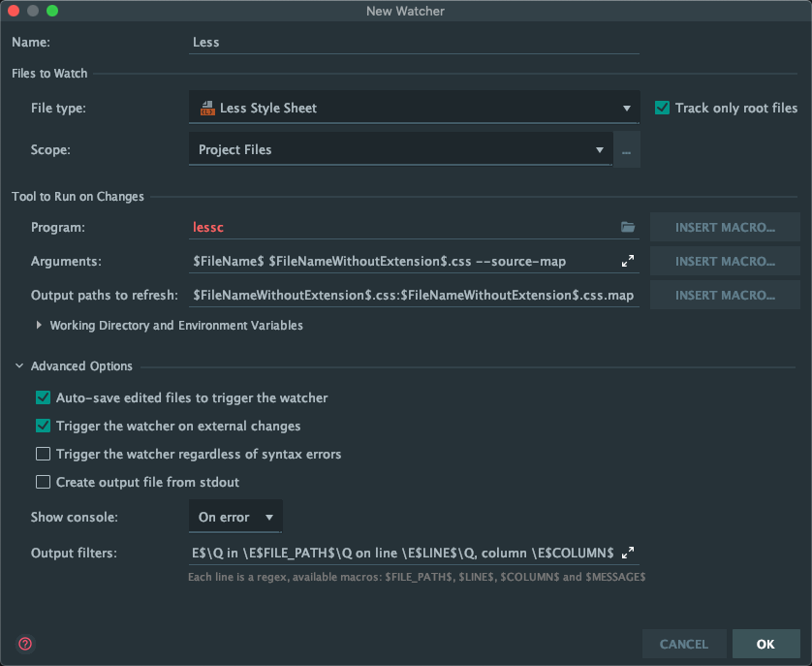Open the Scope Project Files dropdown
The height and width of the screenshot is (666, 812).
point(401,150)
